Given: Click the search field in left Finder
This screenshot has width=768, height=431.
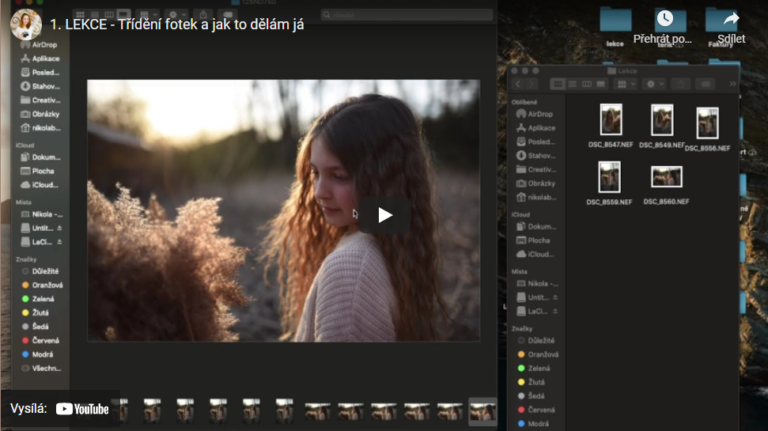Looking at the screenshot, I should [407, 15].
